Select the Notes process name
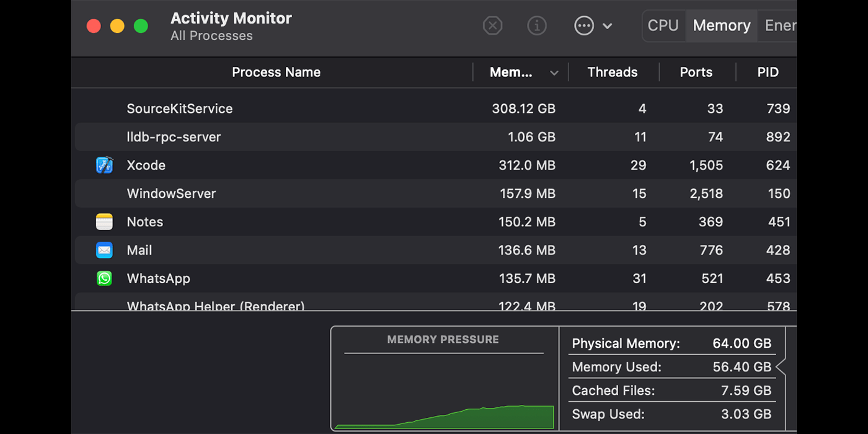The image size is (868, 434). coord(144,222)
